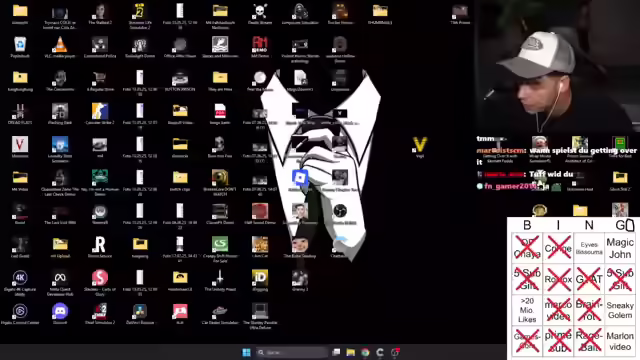This screenshot has height=360, width=640.
Task: Click the Windows Start button
Action: [x=246, y=352]
